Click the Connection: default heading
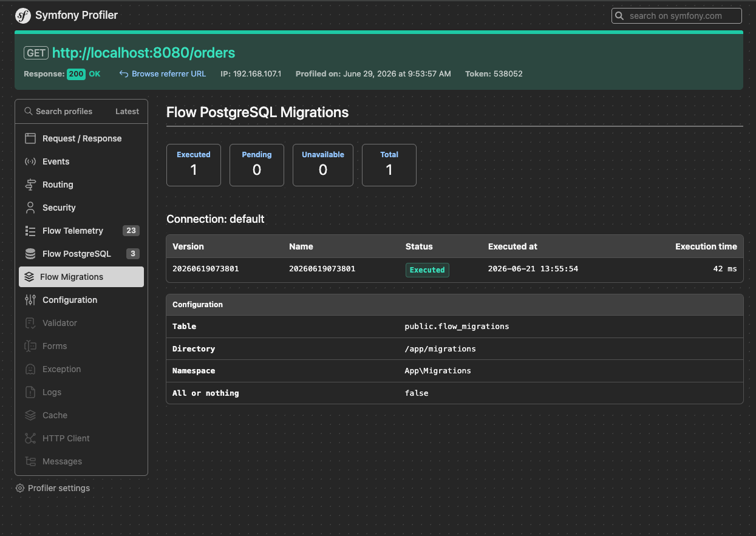The width and height of the screenshot is (756, 536). click(x=216, y=219)
